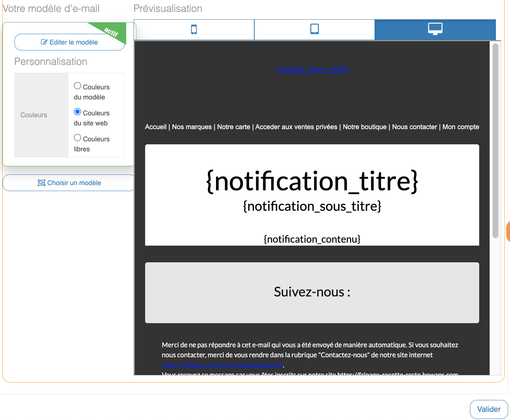Viewport: 510px width, 420px height.
Task: Open the Choisir un modèle button
Action: coord(69,183)
